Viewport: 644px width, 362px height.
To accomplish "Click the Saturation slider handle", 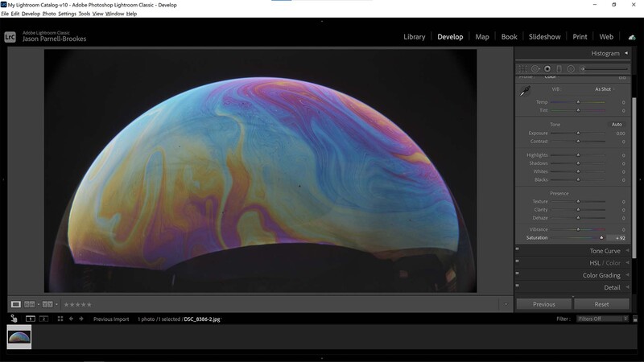I will [601, 237].
